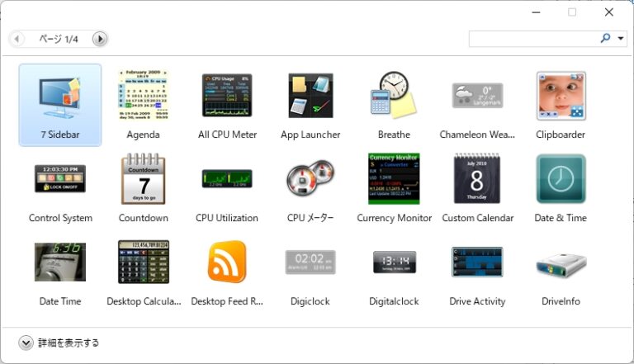634x364 pixels.
Task: Click the Breathe clock gadget icon
Action: click(x=394, y=94)
